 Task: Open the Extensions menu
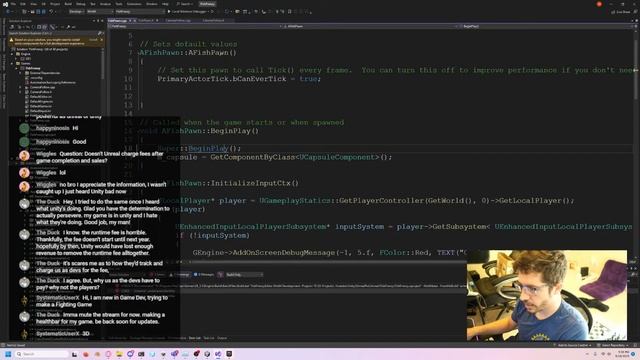(x=134, y=4)
